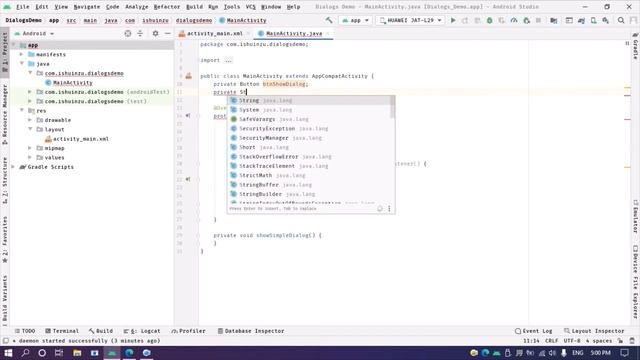
Task: Open the Event Log
Action: [534, 331]
